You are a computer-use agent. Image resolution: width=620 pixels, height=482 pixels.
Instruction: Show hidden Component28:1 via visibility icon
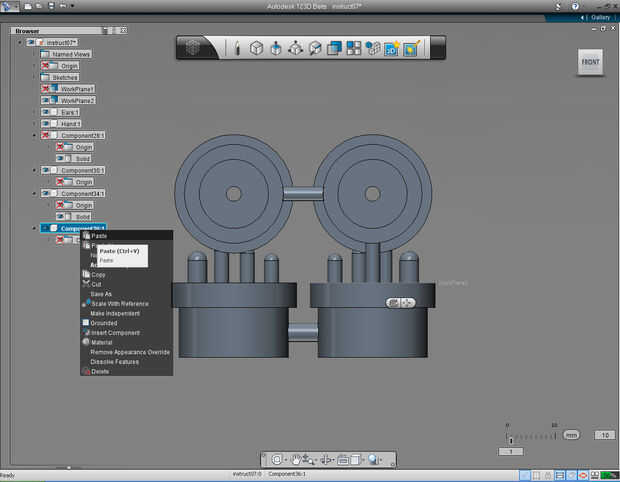click(47, 135)
